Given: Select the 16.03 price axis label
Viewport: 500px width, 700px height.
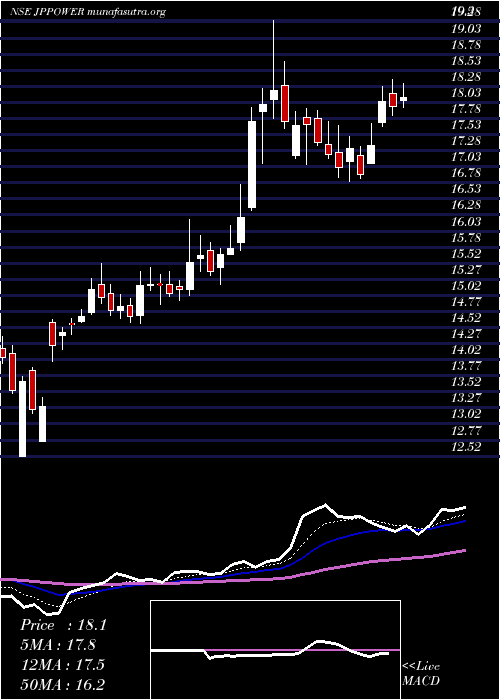Looking at the screenshot, I should [466, 221].
